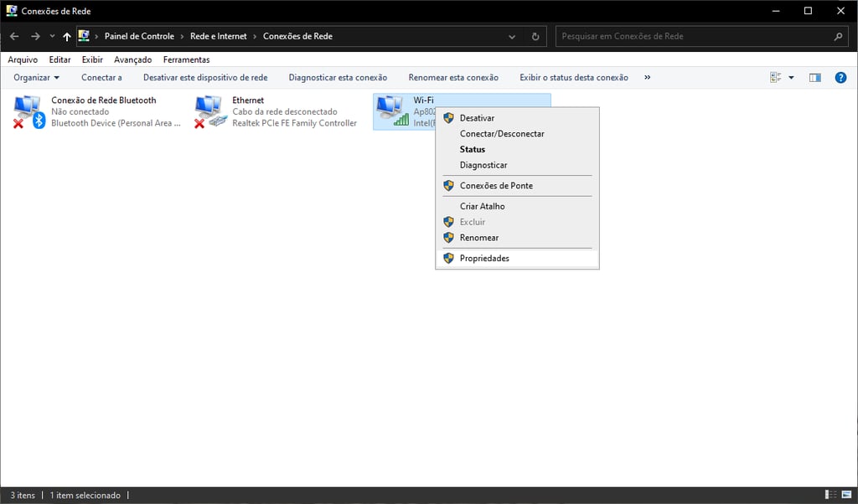Select the Wi-Fi adapter icon
858x504 pixels.
pyautogui.click(x=392, y=111)
